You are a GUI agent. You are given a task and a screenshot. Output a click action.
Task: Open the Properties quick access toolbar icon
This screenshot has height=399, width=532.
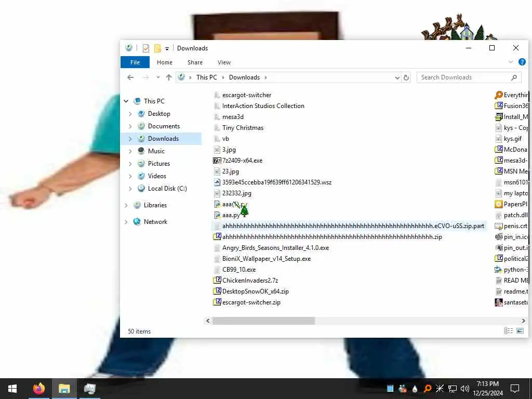146,48
